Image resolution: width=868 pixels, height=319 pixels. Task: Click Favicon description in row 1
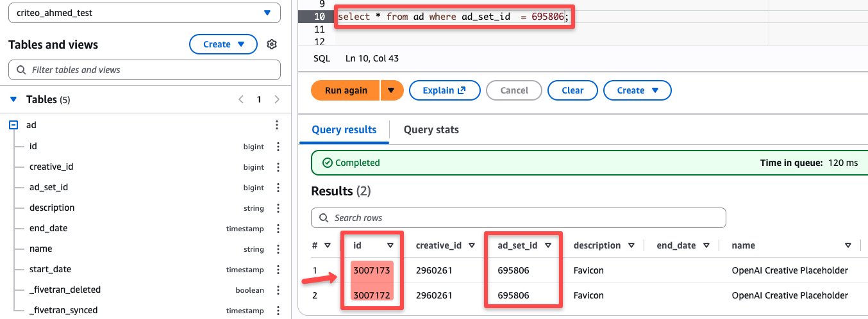click(x=588, y=270)
